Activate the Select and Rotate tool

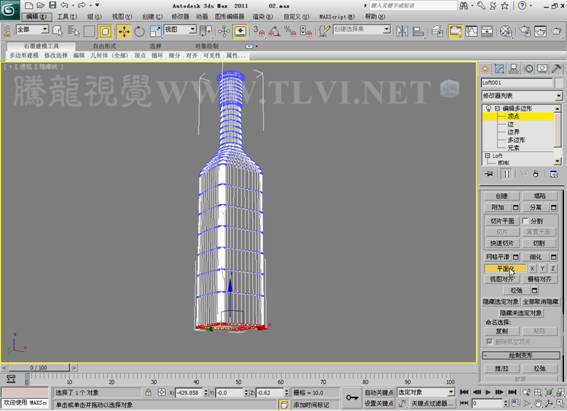pos(140,31)
